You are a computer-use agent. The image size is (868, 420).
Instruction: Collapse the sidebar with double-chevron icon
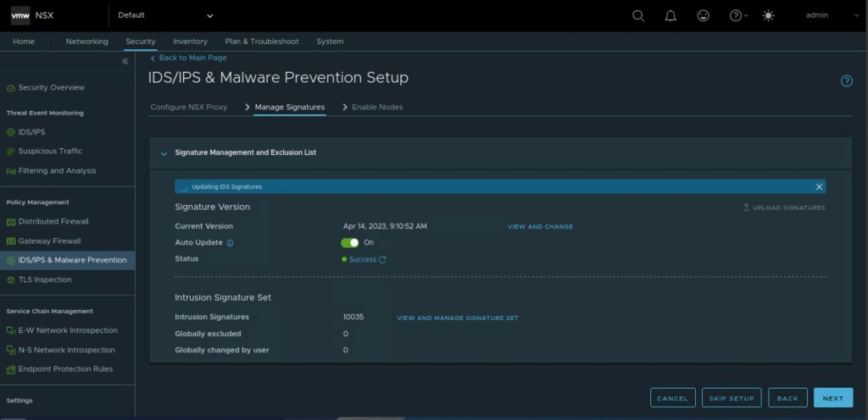click(125, 62)
